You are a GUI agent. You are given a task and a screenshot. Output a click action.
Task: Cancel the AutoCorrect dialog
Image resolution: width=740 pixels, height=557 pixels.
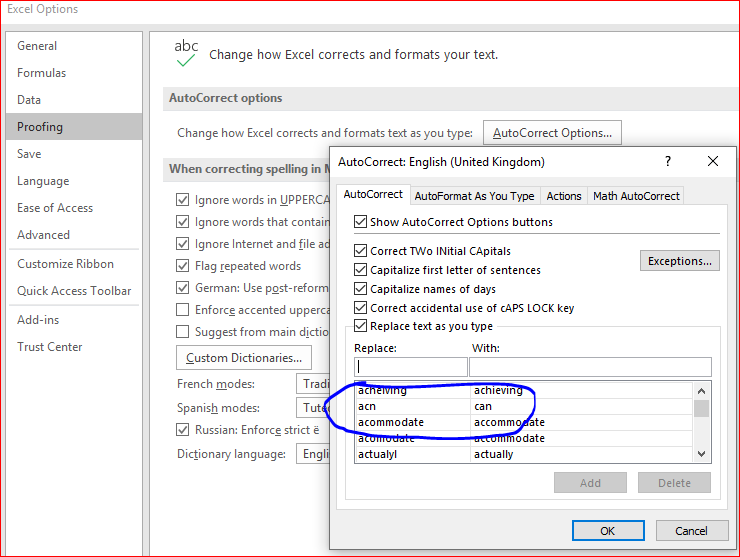coord(691,531)
